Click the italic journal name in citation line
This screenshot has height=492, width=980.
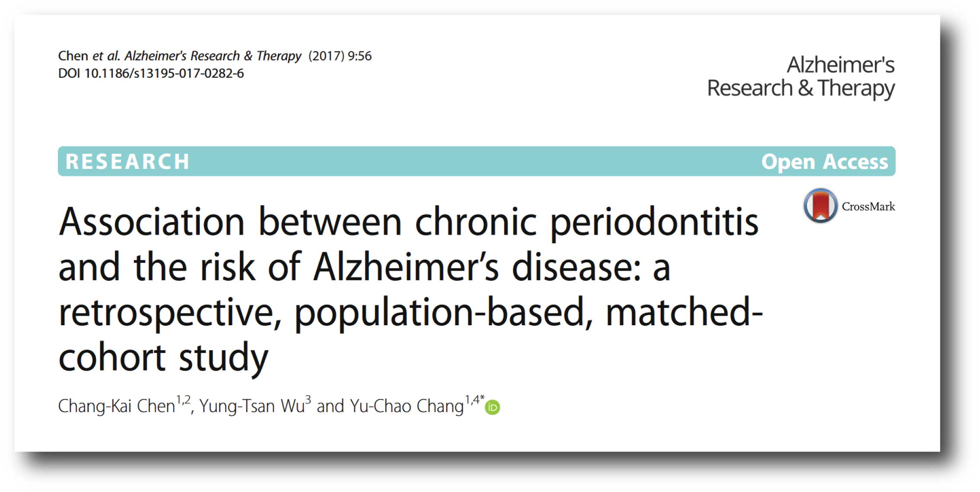click(213, 56)
